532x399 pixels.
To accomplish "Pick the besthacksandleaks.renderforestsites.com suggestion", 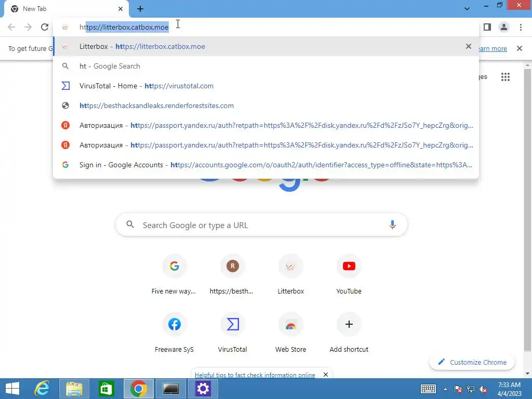I will tap(266, 105).
